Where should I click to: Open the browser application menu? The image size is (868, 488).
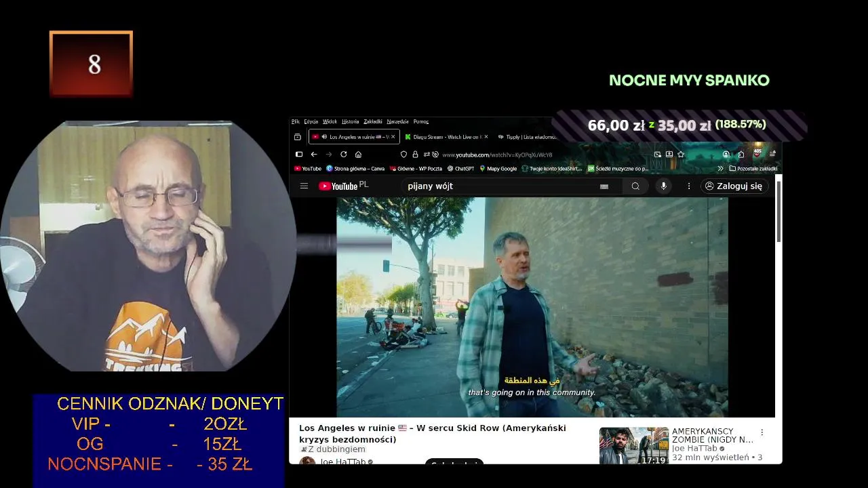click(772, 155)
